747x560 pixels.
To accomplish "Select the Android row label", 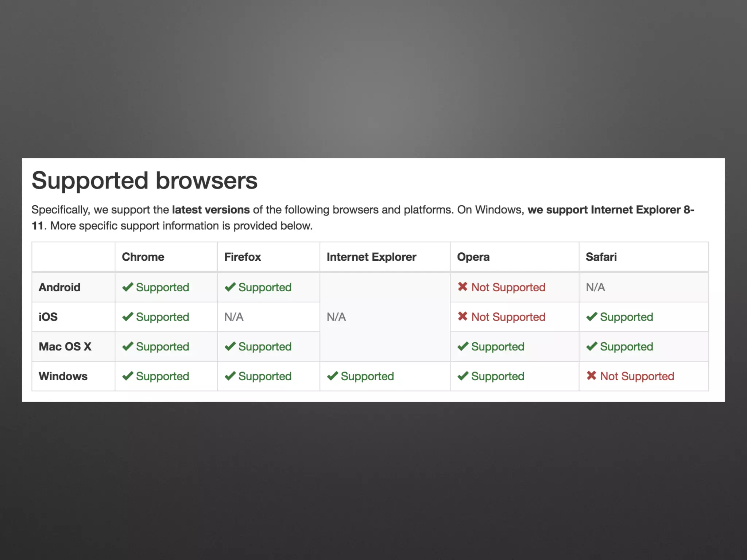I will tap(59, 287).
